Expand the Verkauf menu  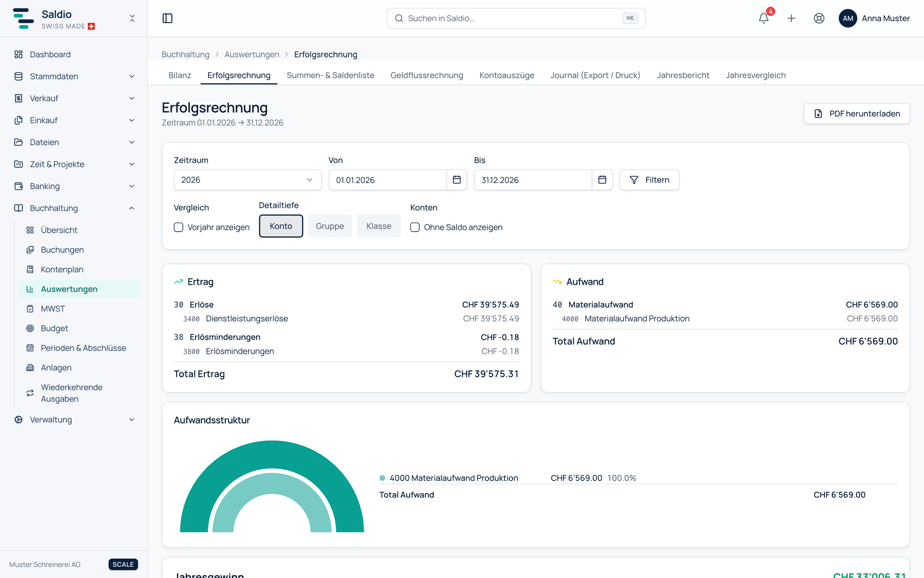74,98
